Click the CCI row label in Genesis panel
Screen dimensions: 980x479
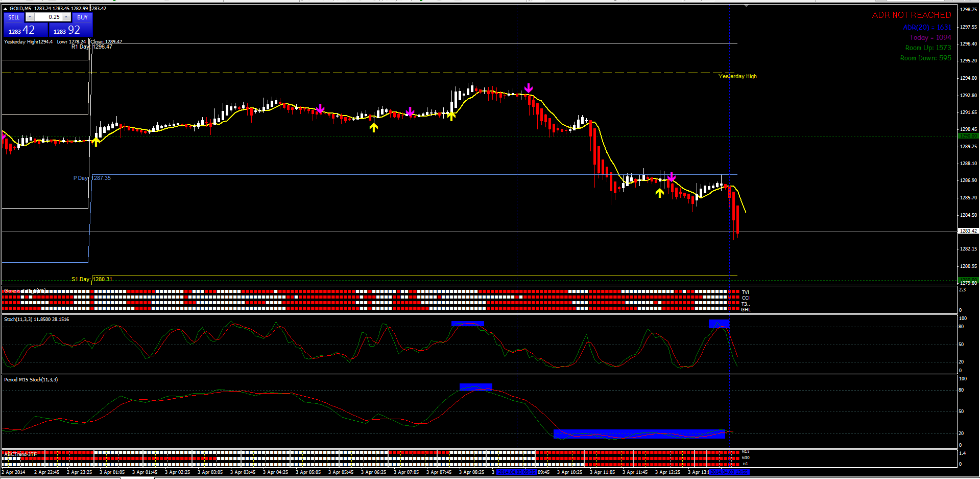click(x=746, y=298)
